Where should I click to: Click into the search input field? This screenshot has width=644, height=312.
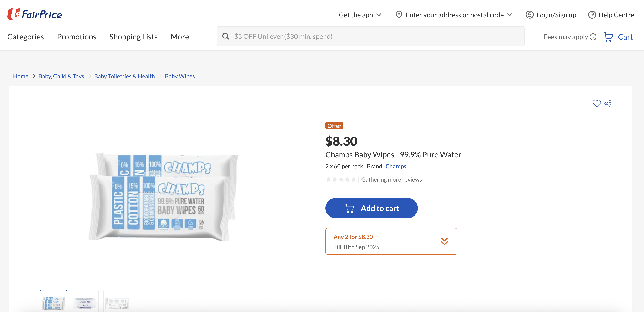375,36
